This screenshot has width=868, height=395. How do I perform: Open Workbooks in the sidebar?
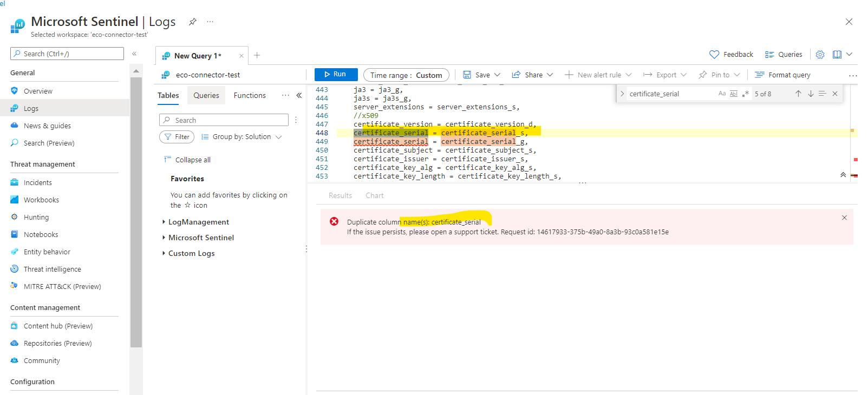click(41, 200)
